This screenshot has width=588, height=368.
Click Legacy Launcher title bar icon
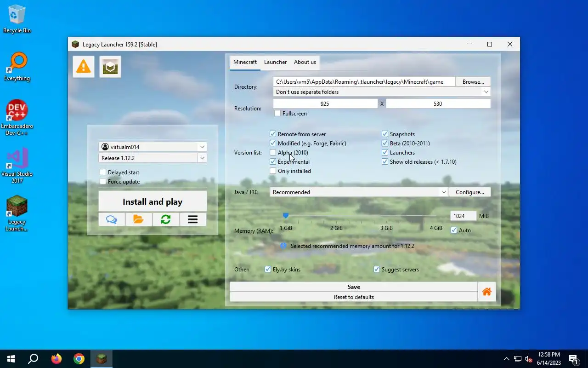[75, 44]
